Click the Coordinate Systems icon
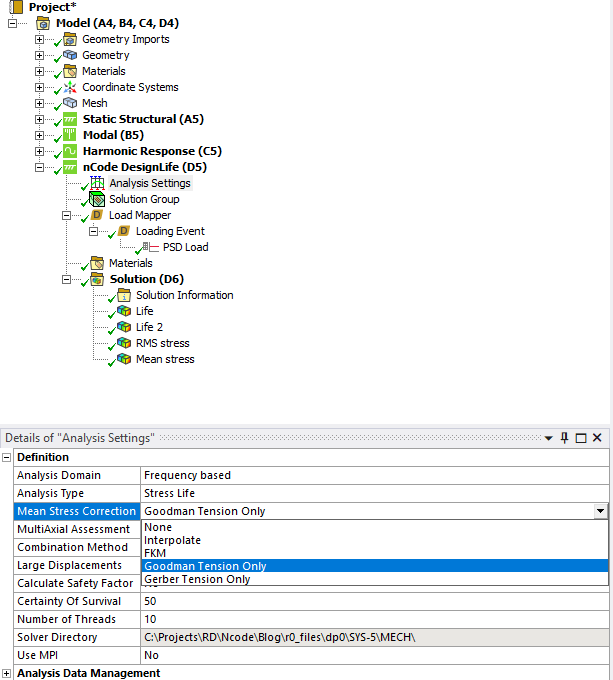The image size is (613, 680). 70,87
